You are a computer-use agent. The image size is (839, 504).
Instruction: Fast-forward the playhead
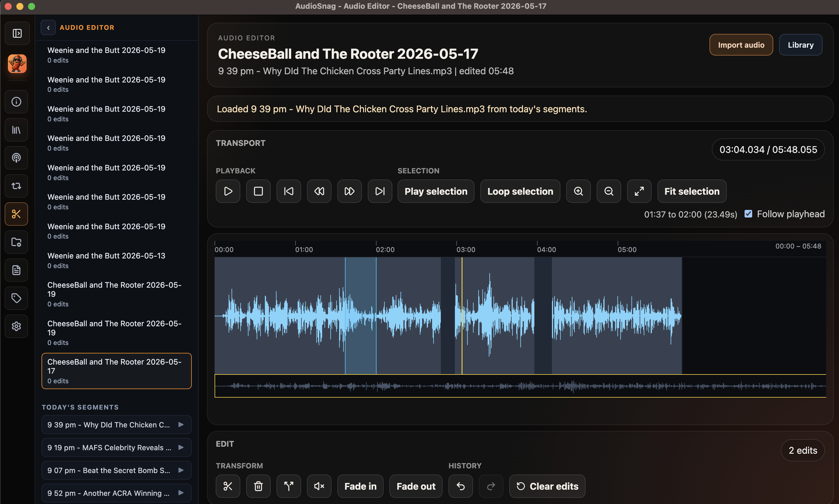[x=350, y=191]
